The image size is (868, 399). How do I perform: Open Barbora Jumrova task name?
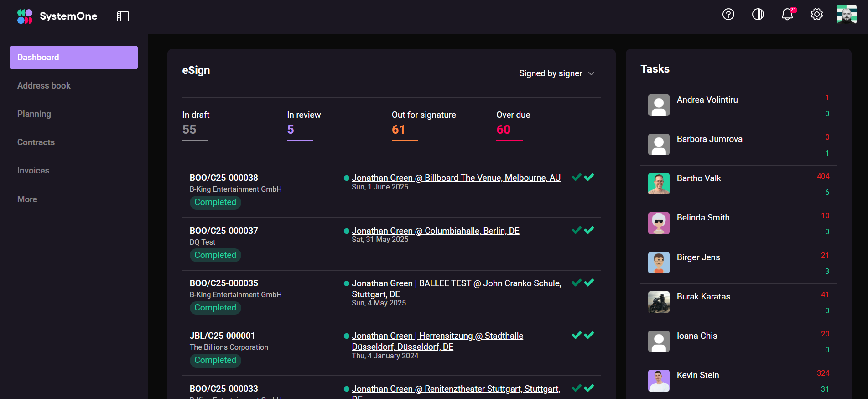(710, 139)
